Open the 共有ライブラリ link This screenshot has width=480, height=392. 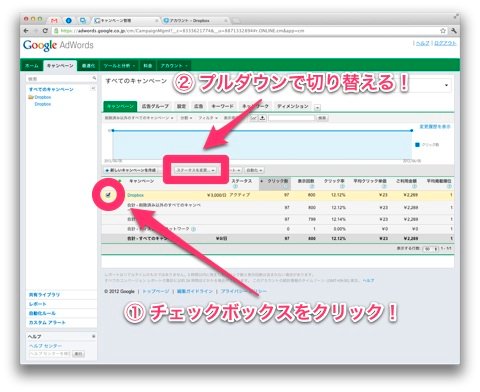[x=45, y=295]
